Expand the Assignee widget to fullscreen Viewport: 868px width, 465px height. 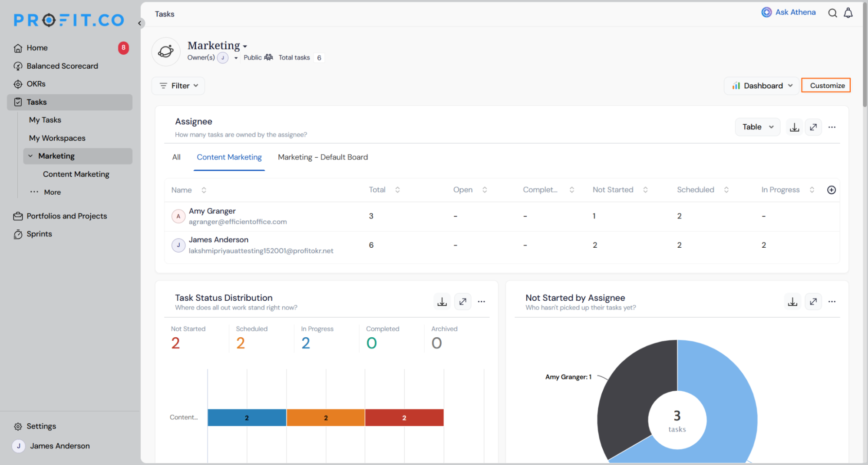point(813,127)
